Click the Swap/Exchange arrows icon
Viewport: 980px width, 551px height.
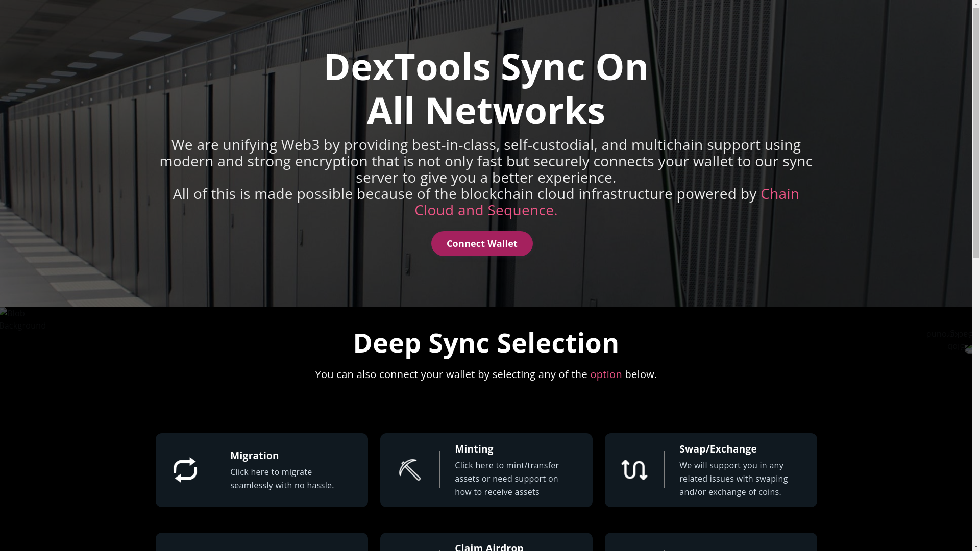click(x=634, y=469)
